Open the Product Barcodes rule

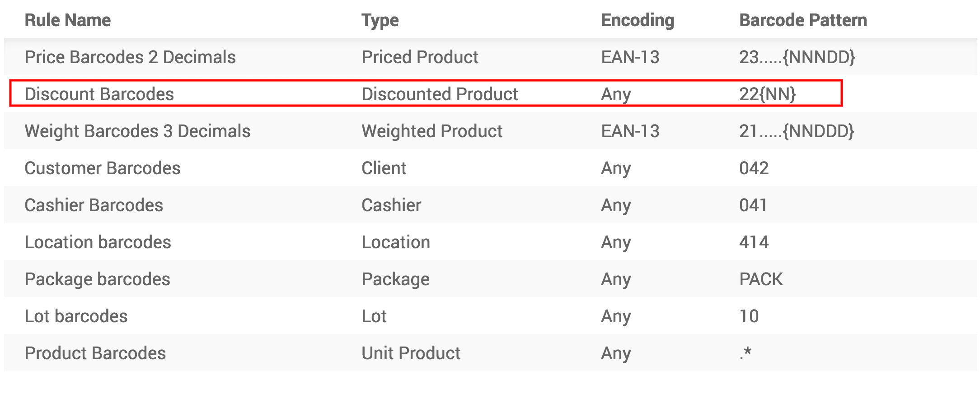click(95, 353)
